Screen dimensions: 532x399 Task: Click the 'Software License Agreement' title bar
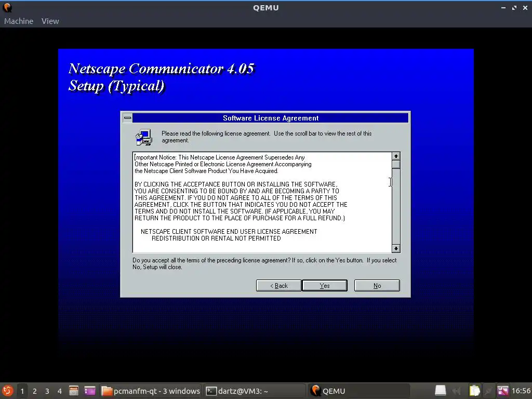[x=270, y=118]
